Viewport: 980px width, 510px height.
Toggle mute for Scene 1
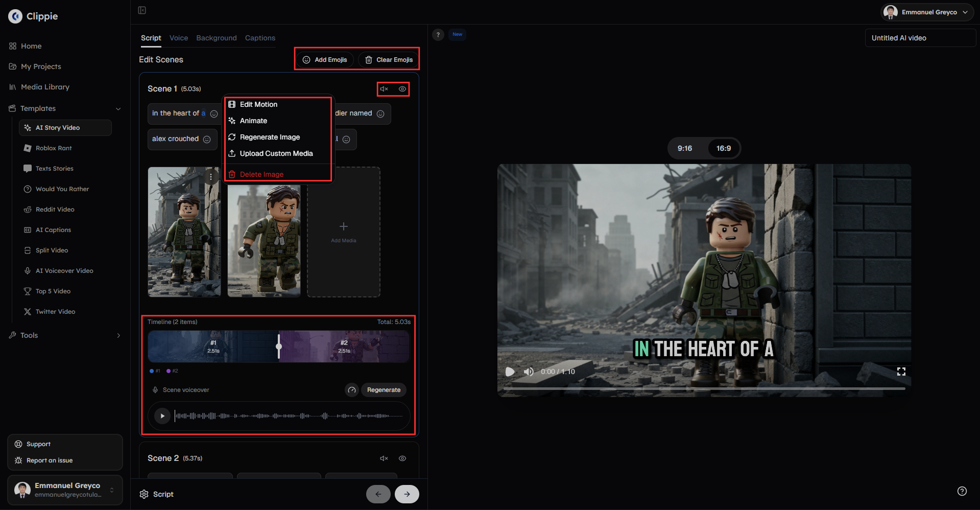384,89
